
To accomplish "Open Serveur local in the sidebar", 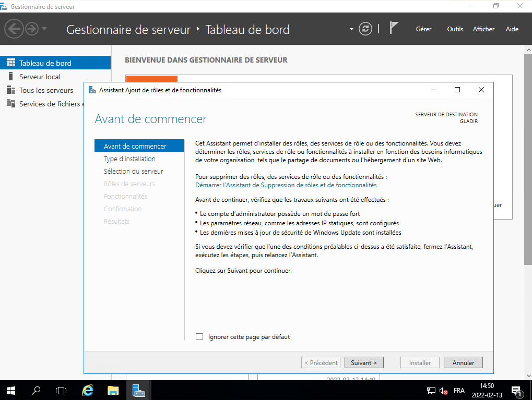I will click(x=40, y=77).
